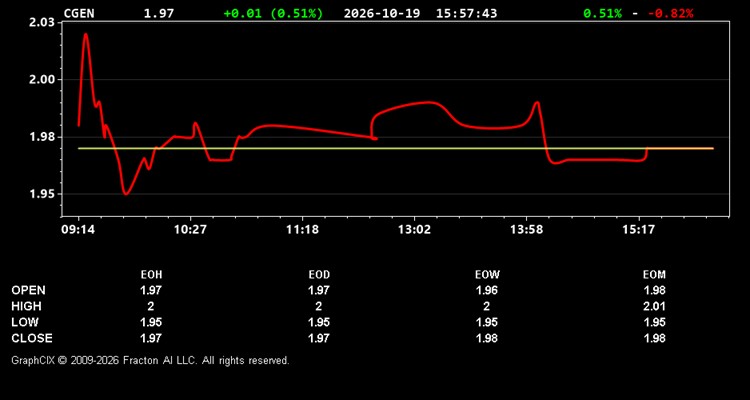Click the price line trough at 1.95

125,193
